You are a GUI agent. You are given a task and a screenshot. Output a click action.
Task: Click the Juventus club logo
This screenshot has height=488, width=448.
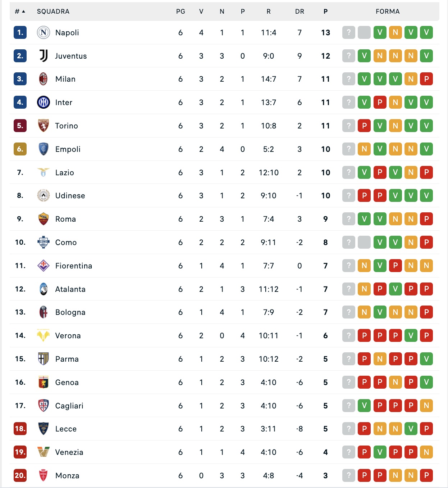pyautogui.click(x=43, y=56)
